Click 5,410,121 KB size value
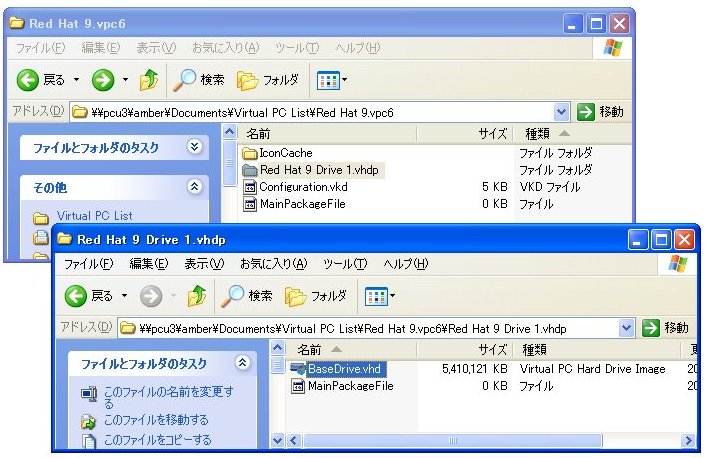Image resolution: width=706 pixels, height=458 pixels. 475,369
